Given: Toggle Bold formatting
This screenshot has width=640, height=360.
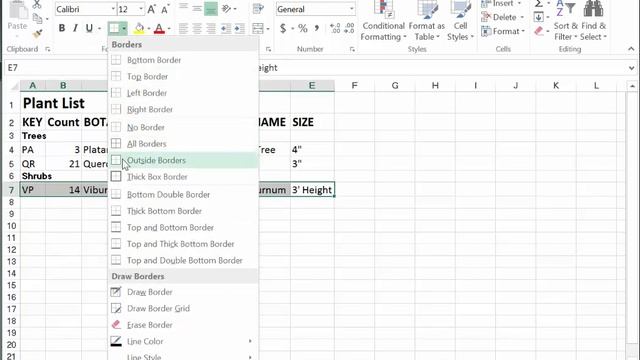Looking at the screenshot, I should tap(62, 28).
